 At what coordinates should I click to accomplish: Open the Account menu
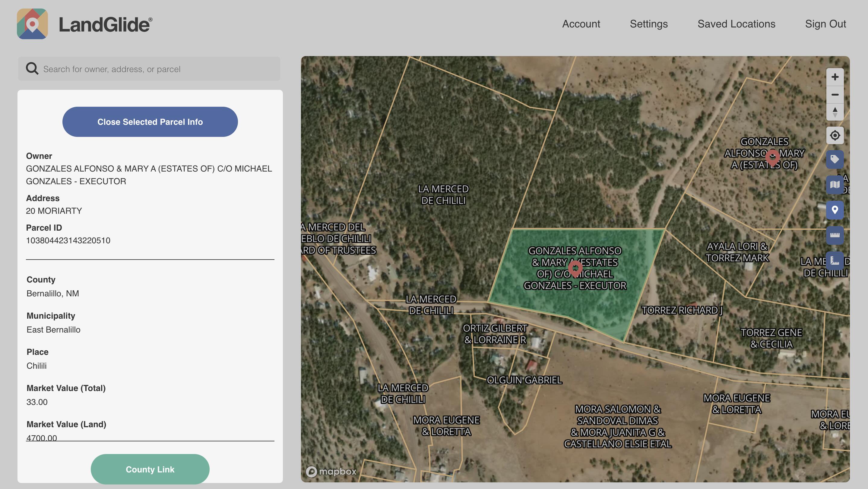coord(581,24)
